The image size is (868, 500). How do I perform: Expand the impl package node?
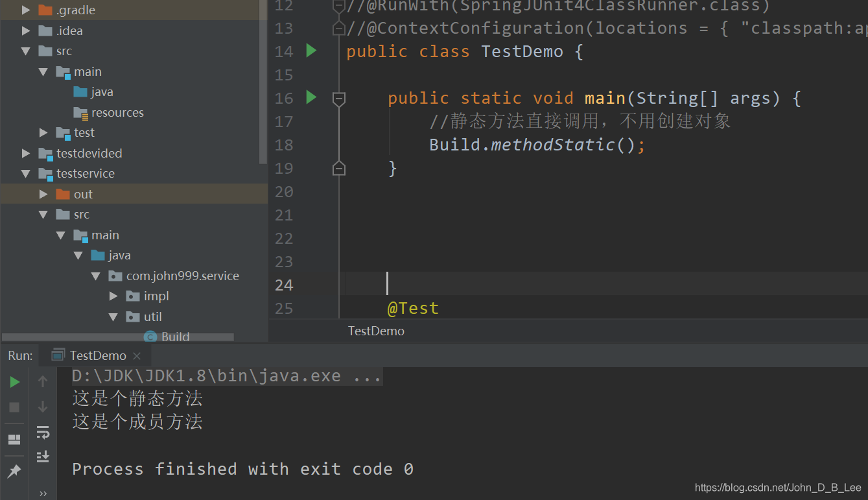click(x=113, y=296)
